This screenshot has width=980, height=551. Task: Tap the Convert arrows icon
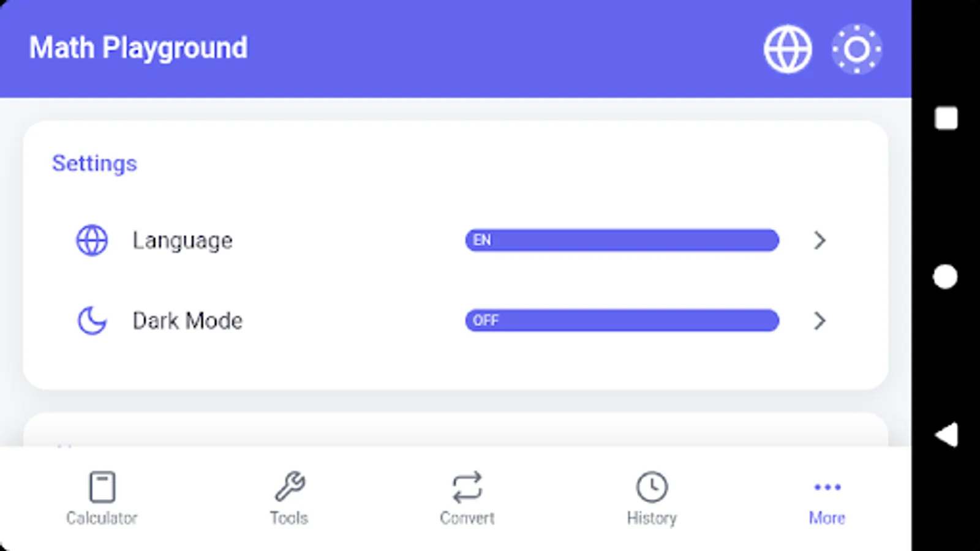click(x=467, y=485)
